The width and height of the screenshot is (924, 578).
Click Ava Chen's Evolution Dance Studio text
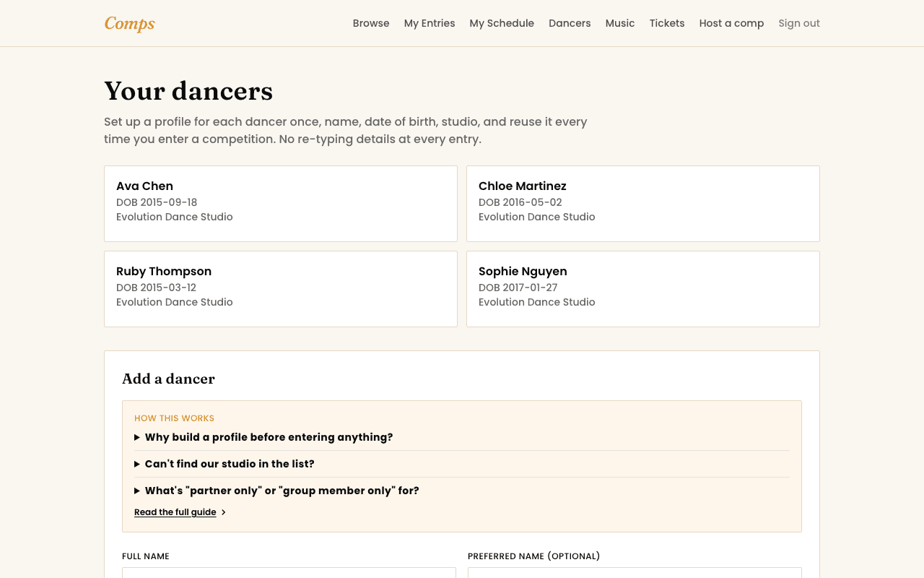(175, 217)
